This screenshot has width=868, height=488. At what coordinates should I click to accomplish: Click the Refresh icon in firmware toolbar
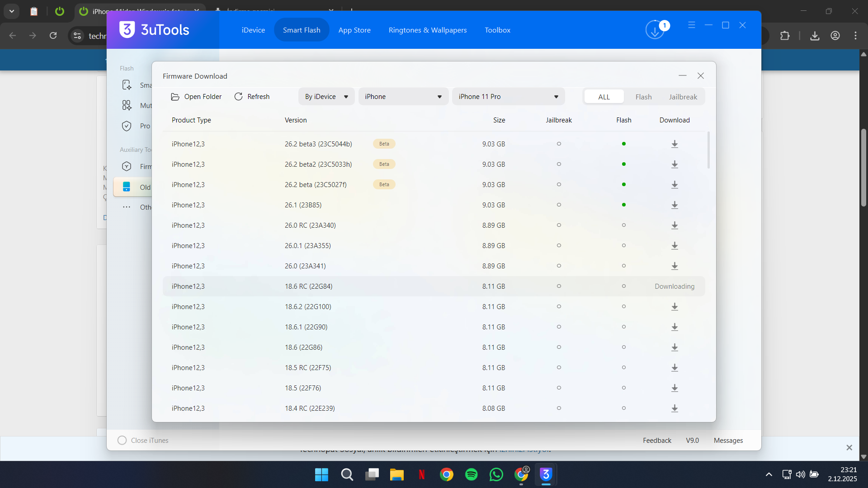[239, 97]
